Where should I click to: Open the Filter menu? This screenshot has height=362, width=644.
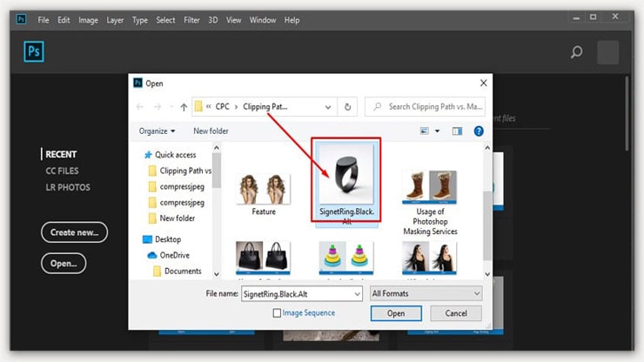point(191,20)
